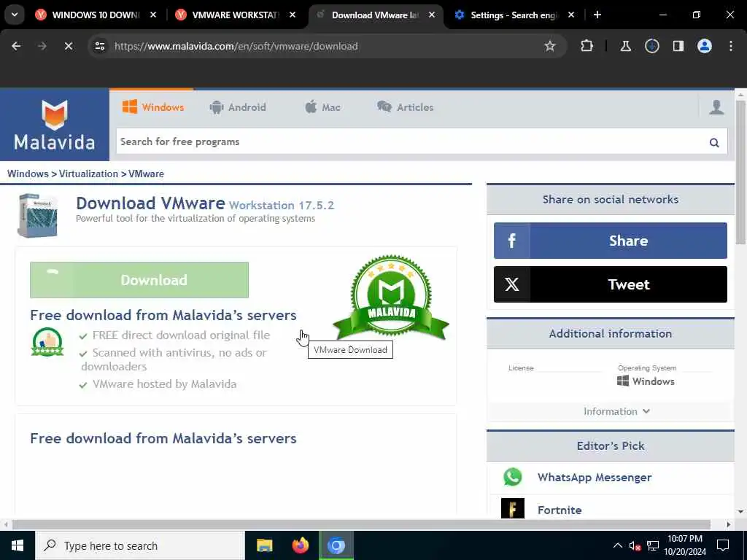
Task: Open the Android section
Action: coord(238,107)
